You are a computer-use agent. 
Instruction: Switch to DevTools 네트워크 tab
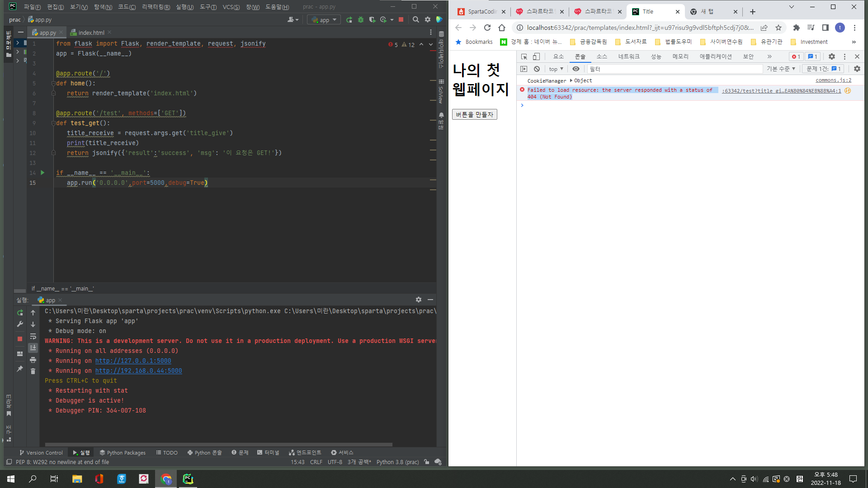tap(629, 56)
